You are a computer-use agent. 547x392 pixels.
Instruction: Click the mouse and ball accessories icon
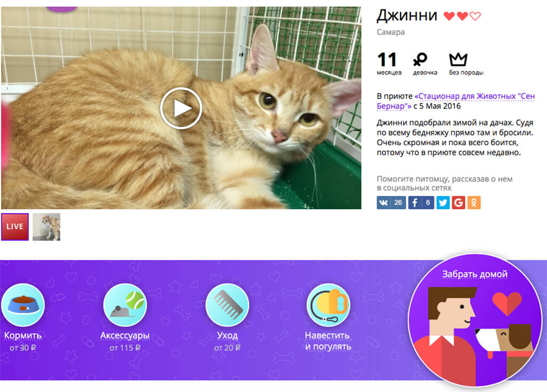[125, 305]
